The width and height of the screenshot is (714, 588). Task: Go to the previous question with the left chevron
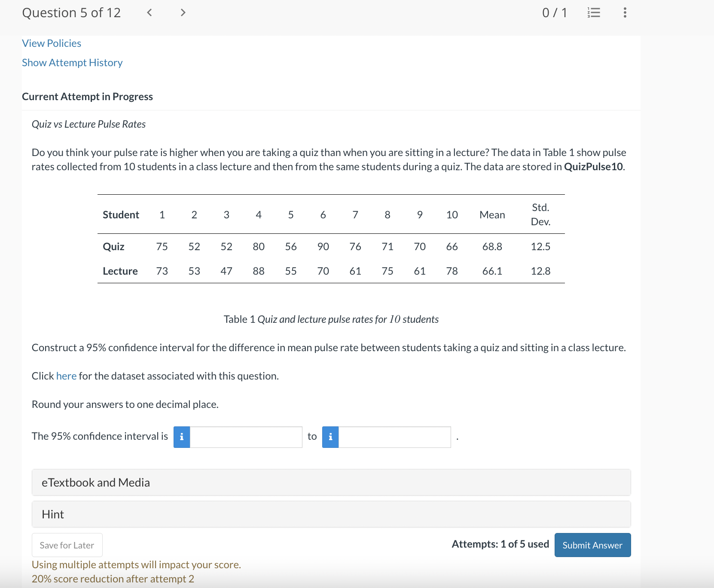(x=149, y=12)
